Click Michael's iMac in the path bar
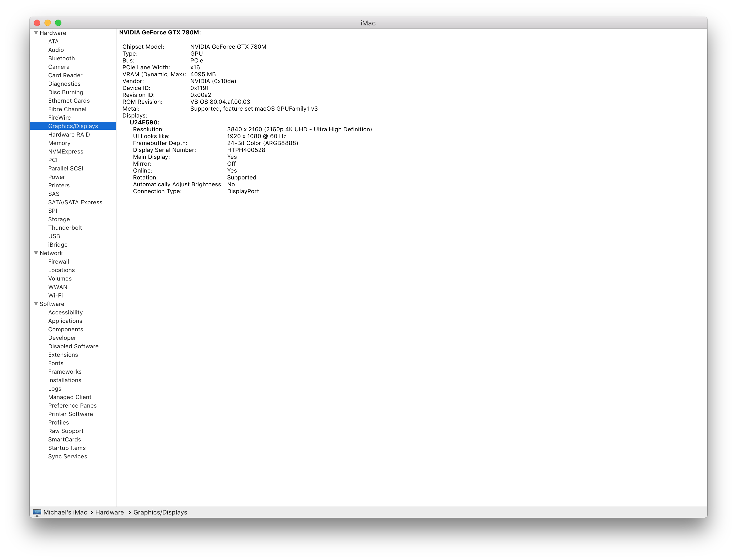This screenshot has height=560, width=737. pyautogui.click(x=65, y=512)
